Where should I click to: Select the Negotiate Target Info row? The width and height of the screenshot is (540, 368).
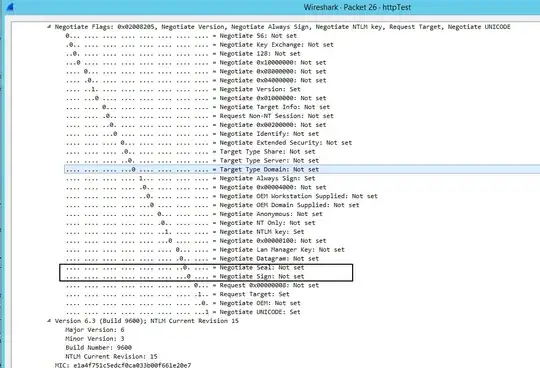click(x=198, y=107)
